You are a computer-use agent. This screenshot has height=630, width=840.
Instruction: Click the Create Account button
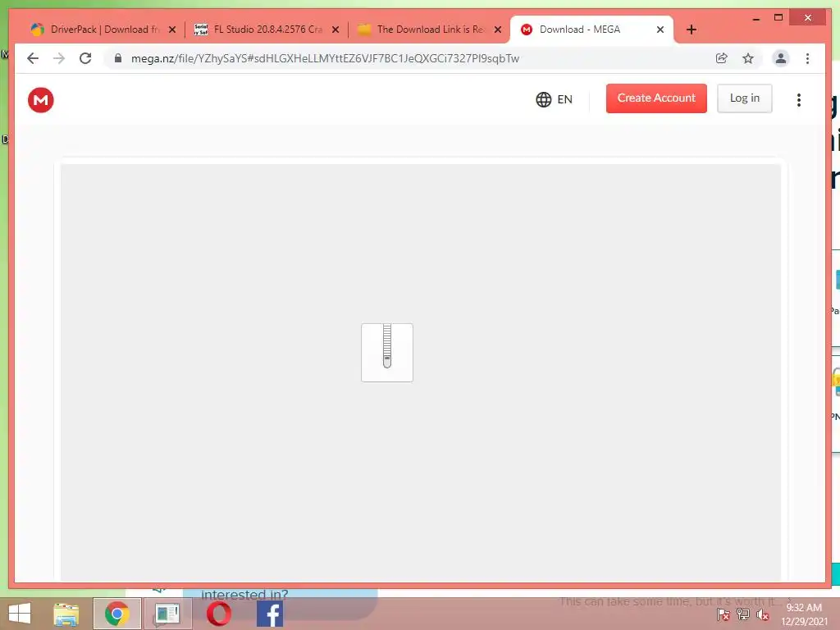coord(656,98)
